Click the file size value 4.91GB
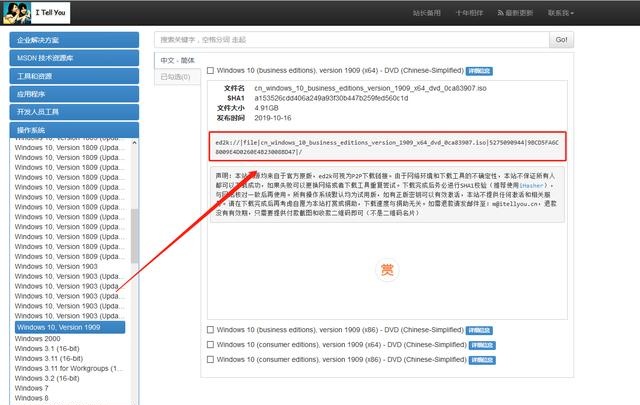This screenshot has height=405, width=640. (x=266, y=108)
